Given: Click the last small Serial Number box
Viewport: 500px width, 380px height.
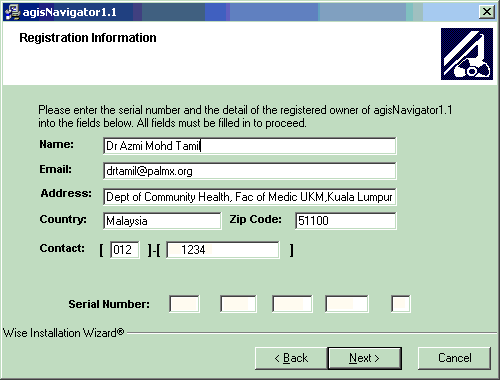Looking at the screenshot, I should pos(401,304).
